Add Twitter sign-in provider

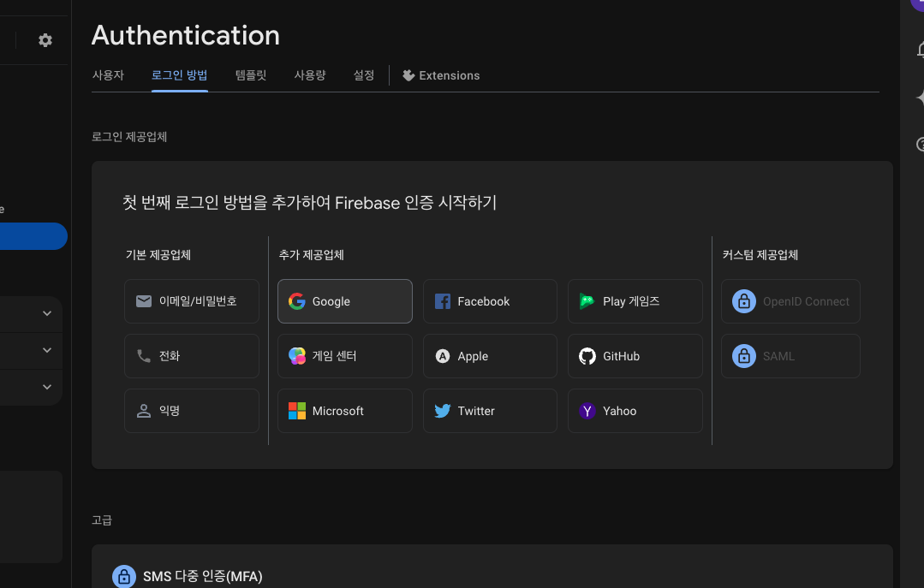click(x=491, y=411)
